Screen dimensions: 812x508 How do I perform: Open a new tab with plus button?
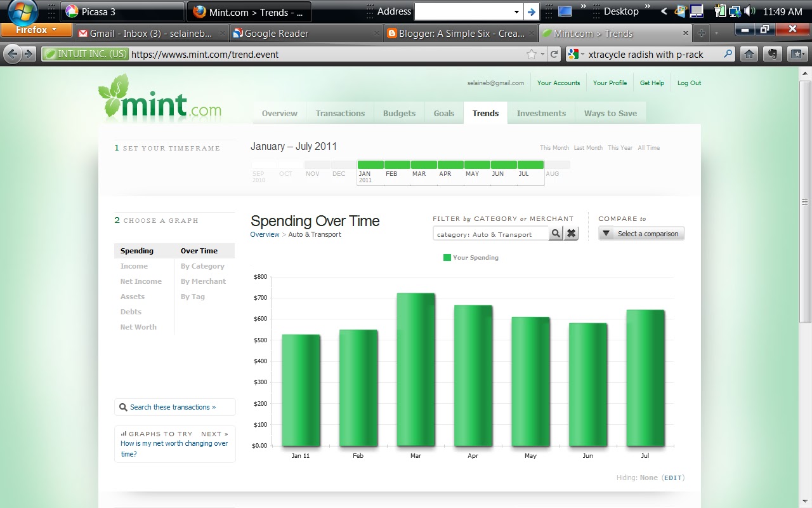click(701, 33)
